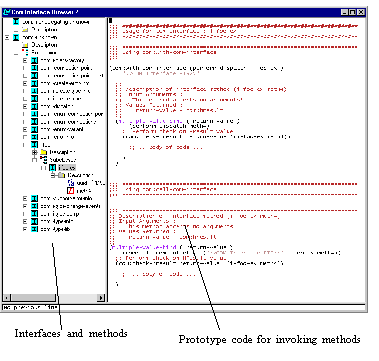Open the window menu from the title bar icon
The image size is (379, 361).
(x=7, y=12)
